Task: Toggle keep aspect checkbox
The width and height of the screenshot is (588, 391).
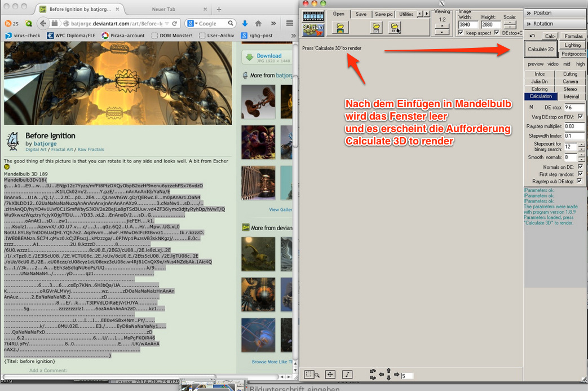Action: coord(461,33)
